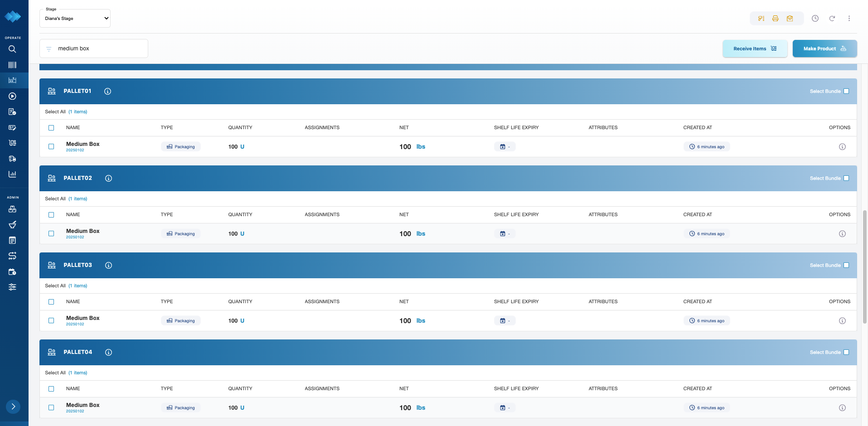Click the barcode icon in the sidebar

click(x=12, y=65)
